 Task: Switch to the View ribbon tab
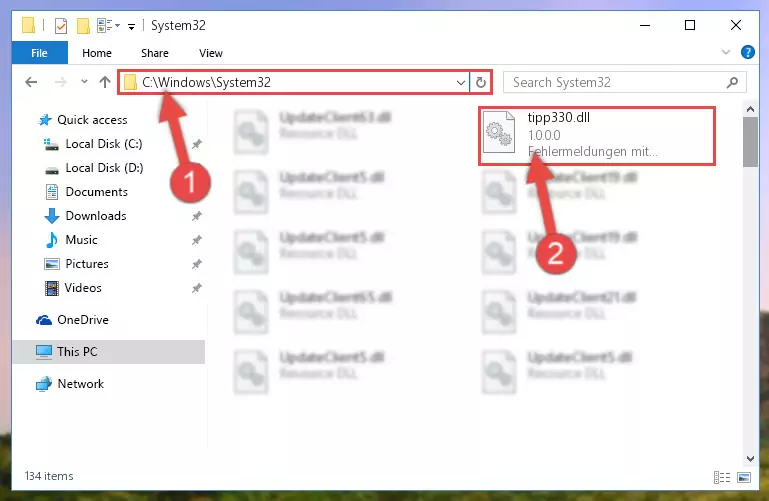[210, 53]
